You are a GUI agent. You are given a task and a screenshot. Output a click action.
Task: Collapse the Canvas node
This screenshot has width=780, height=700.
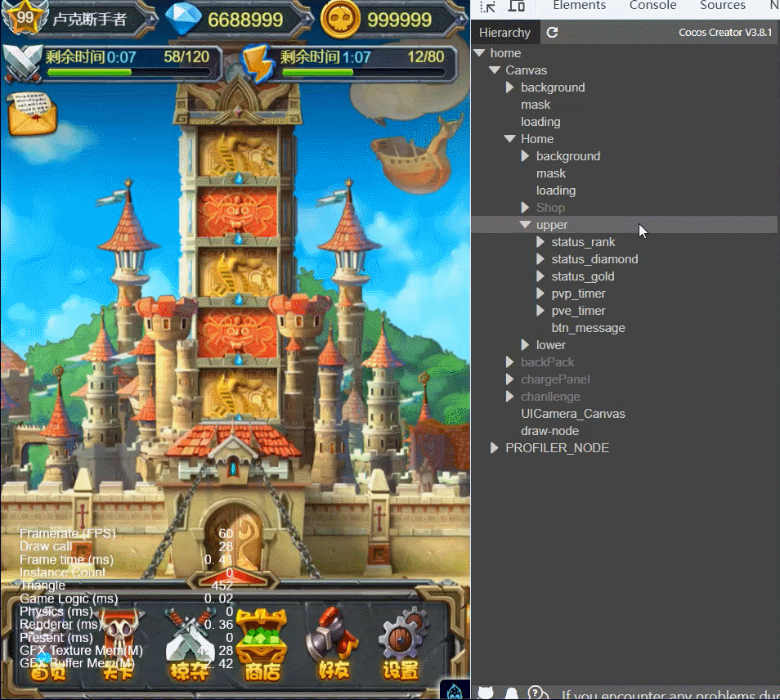coord(495,70)
